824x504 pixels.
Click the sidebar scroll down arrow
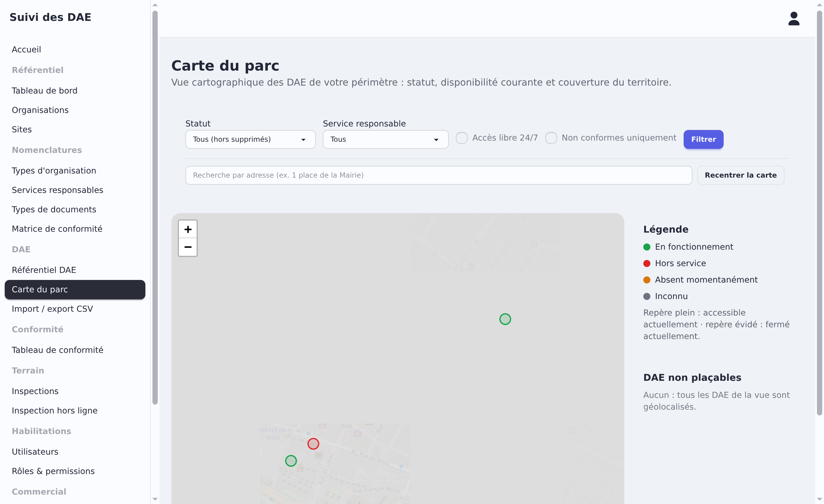click(x=155, y=499)
